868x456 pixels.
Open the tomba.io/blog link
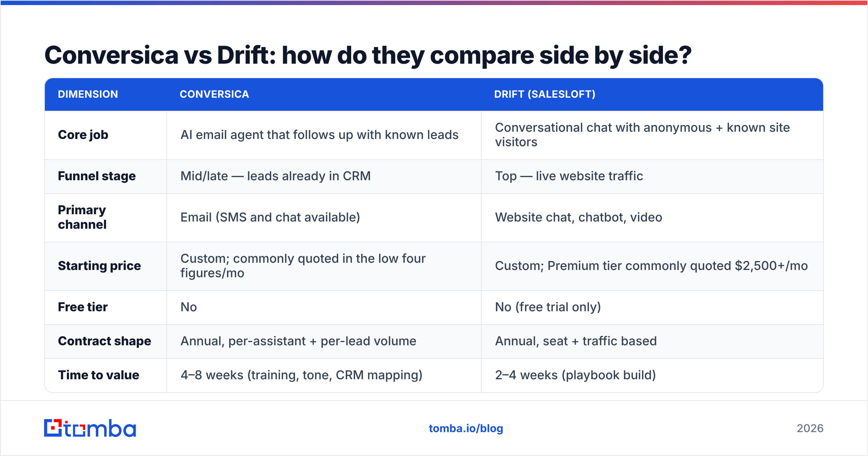(x=466, y=428)
